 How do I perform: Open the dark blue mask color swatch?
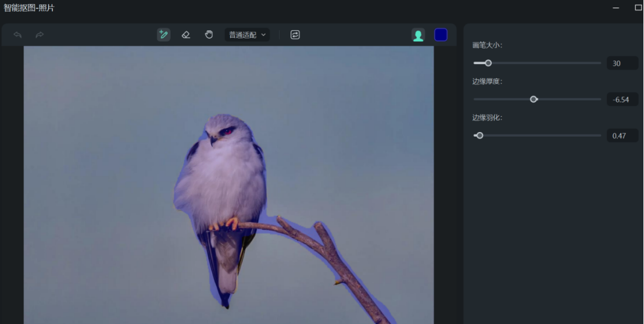[441, 35]
